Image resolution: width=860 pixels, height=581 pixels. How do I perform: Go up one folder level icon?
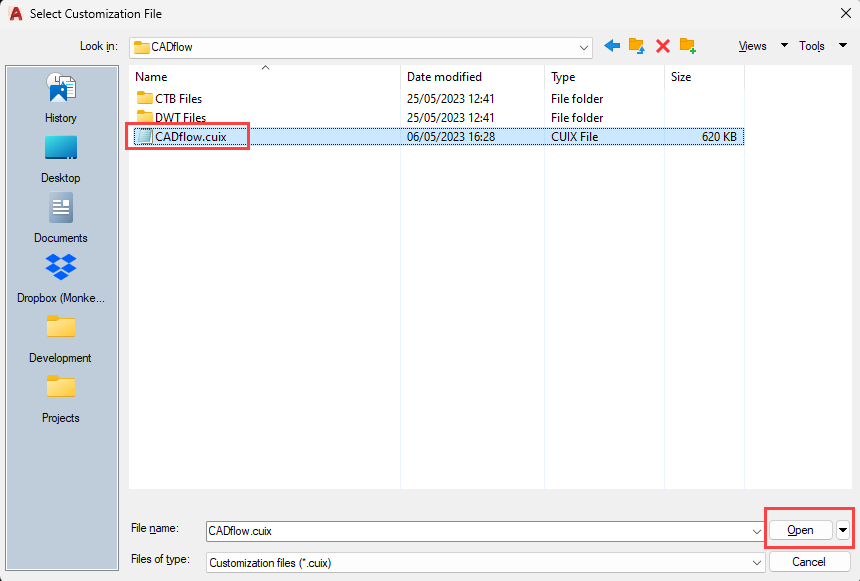tap(637, 46)
